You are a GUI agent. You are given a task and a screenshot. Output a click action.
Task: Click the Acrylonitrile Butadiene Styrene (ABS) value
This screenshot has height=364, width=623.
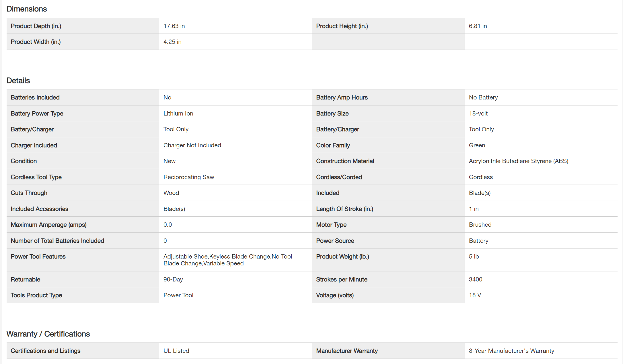[518, 161]
